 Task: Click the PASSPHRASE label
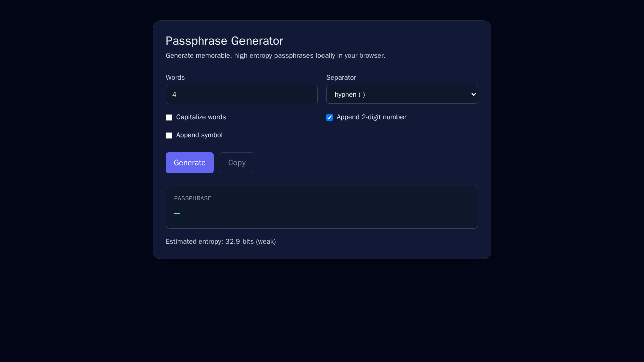[x=193, y=198]
